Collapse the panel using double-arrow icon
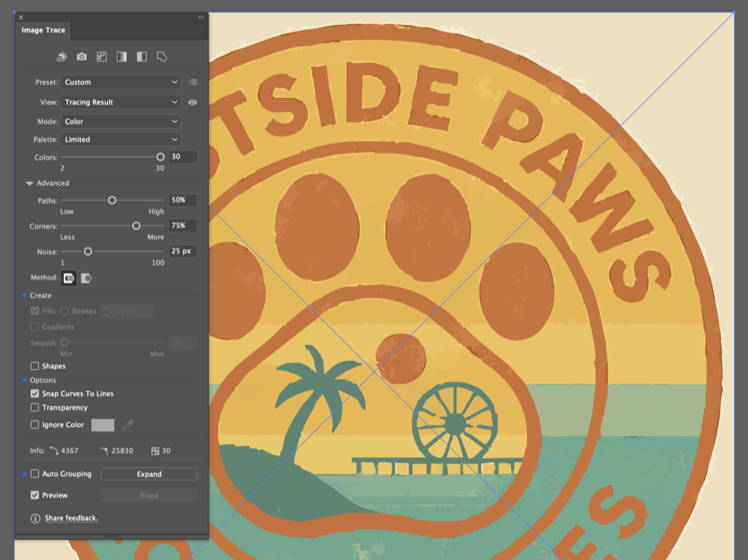Viewport: 748px width, 560px height. click(201, 17)
